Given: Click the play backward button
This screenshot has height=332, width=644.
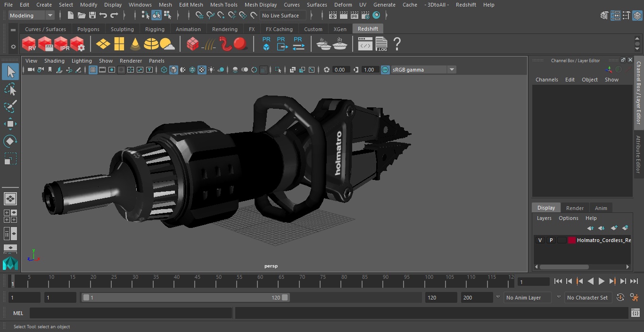Looking at the screenshot, I should pos(590,281).
